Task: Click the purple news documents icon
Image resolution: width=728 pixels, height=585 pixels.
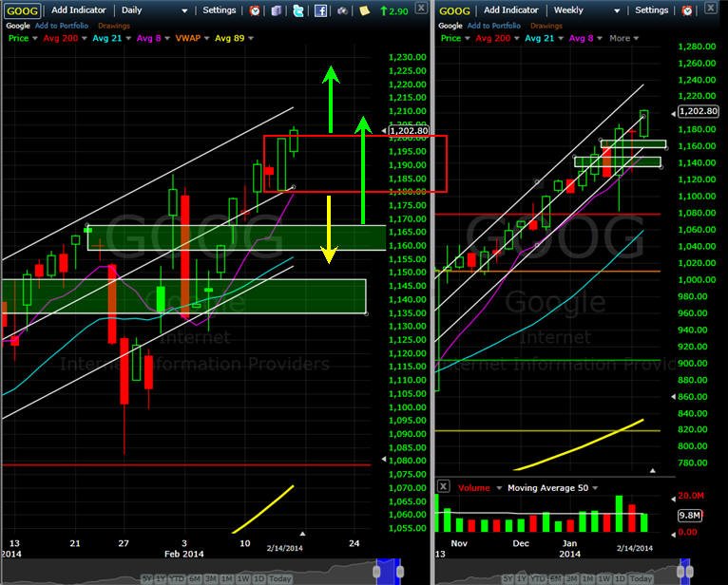Action: tap(277, 10)
